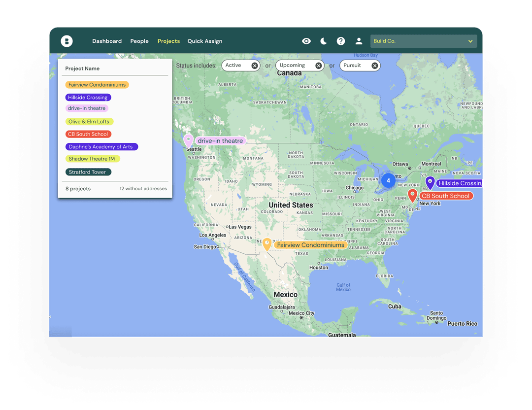Open the Dashboard tab
This screenshot has width=532, height=410.
pos(107,41)
